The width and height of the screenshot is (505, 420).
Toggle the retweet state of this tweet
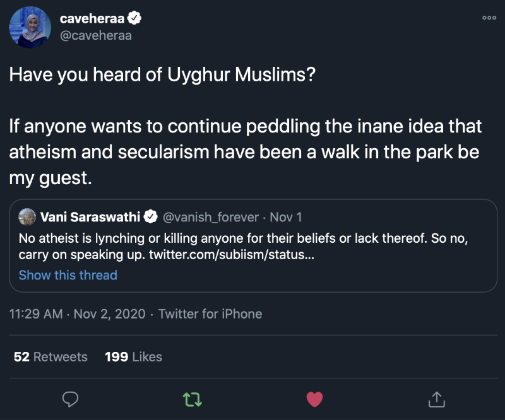tap(193, 399)
